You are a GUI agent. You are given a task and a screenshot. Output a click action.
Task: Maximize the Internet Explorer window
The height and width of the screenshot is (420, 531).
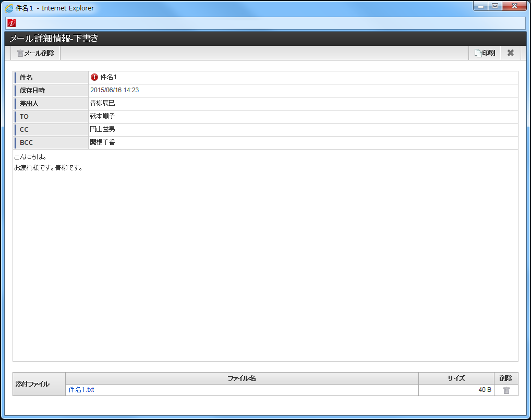(495, 6)
